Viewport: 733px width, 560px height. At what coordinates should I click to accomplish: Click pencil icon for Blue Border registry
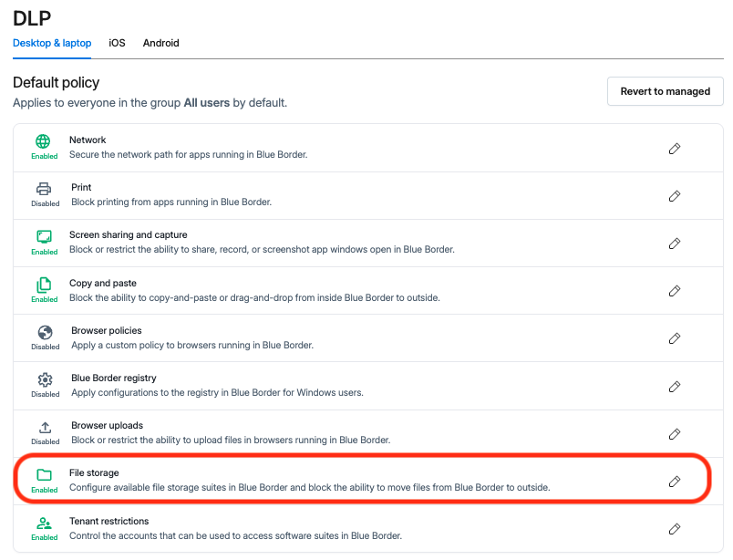(674, 387)
